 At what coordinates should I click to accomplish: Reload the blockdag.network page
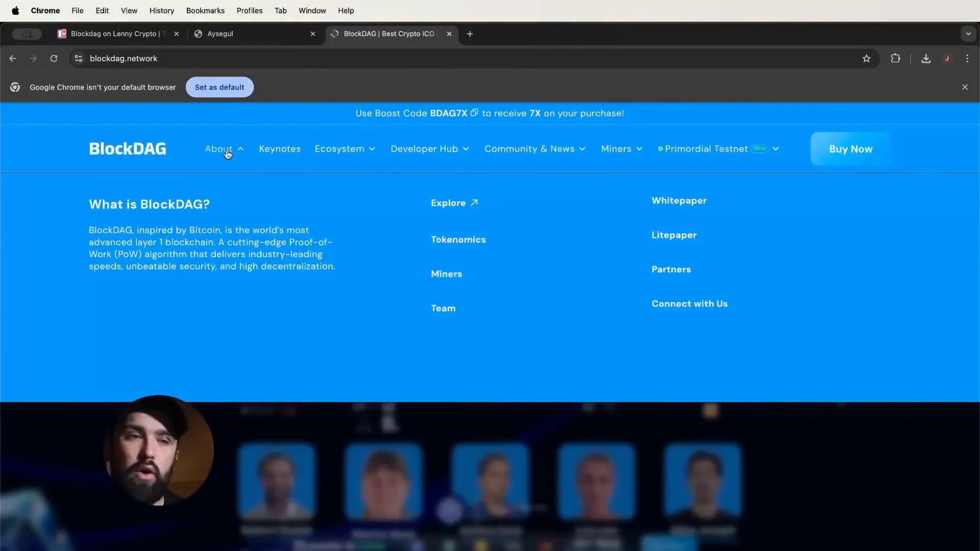click(x=54, y=59)
